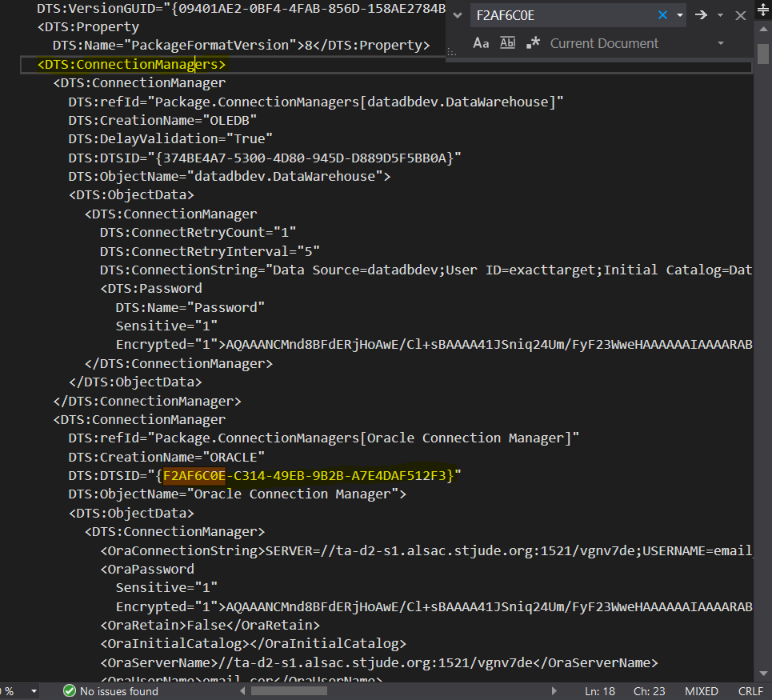
Task: Click DTS:CreationName="ORACLE" line
Action: [166, 457]
